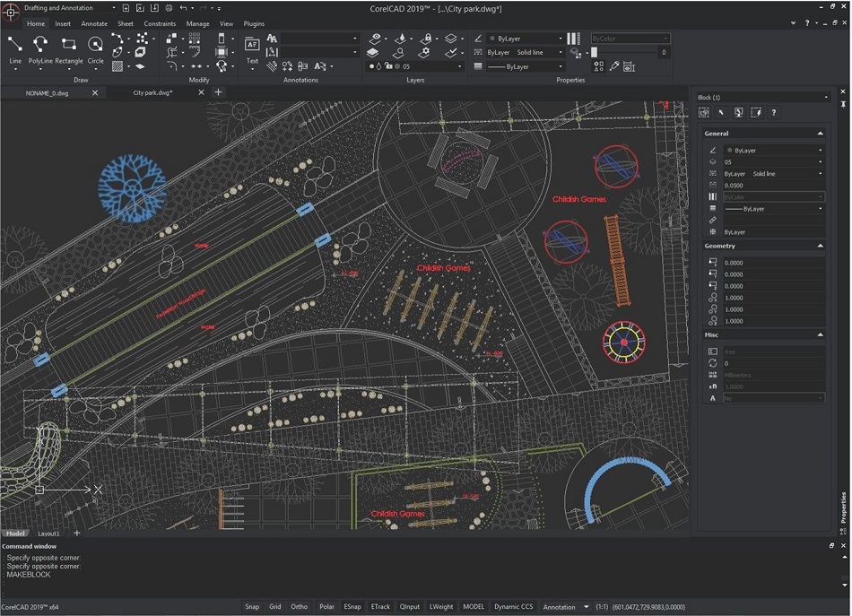This screenshot has width=852, height=616.
Task: Close the Properties palette
Action: click(x=843, y=91)
